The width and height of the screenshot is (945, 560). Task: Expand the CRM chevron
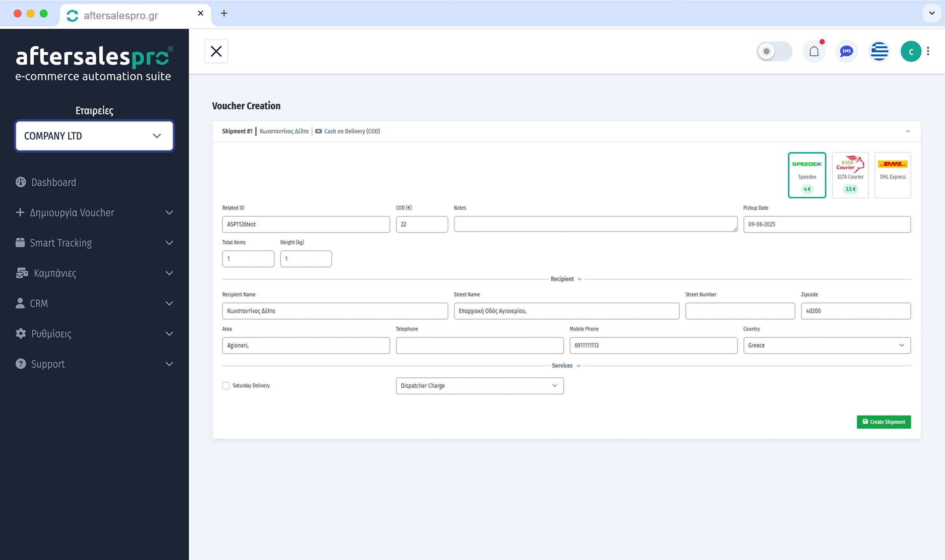click(x=169, y=303)
